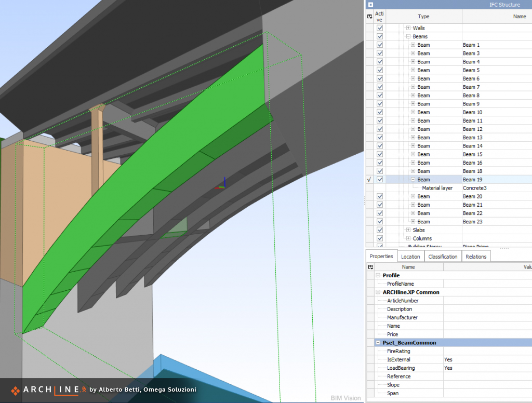The width and height of the screenshot is (532, 403).
Task: Click the Type column header
Action: [x=423, y=17]
